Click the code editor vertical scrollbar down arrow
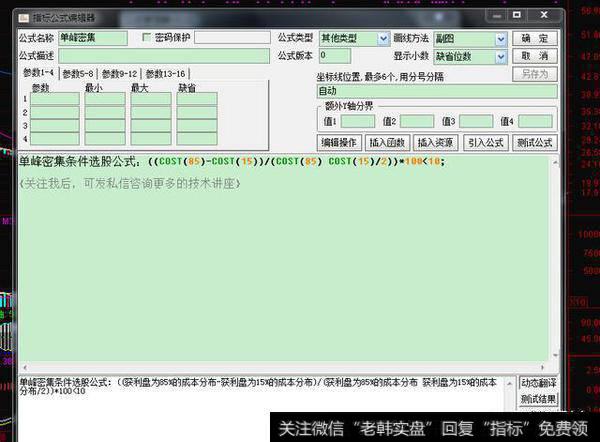The height and width of the screenshot is (442, 600). coord(555,356)
